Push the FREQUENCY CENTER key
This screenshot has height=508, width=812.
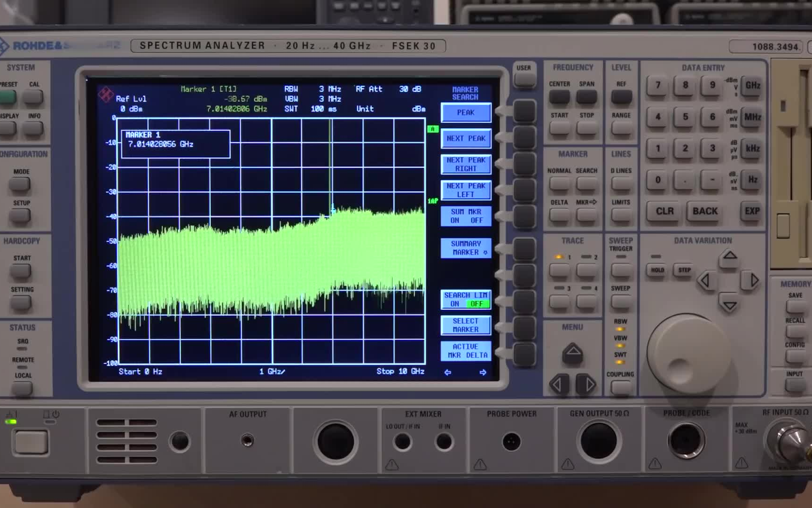pos(559,97)
